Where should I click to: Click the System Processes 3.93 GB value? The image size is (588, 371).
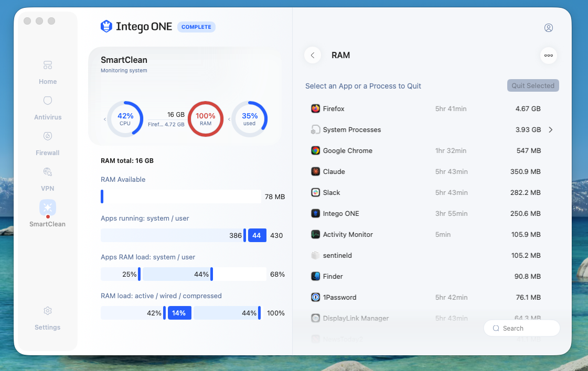(x=528, y=129)
